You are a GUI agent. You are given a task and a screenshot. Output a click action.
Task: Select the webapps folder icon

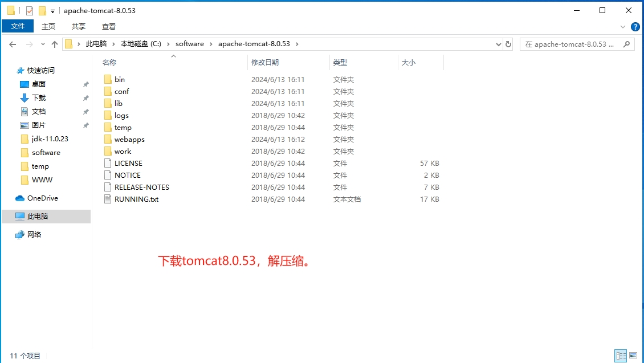[108, 139]
